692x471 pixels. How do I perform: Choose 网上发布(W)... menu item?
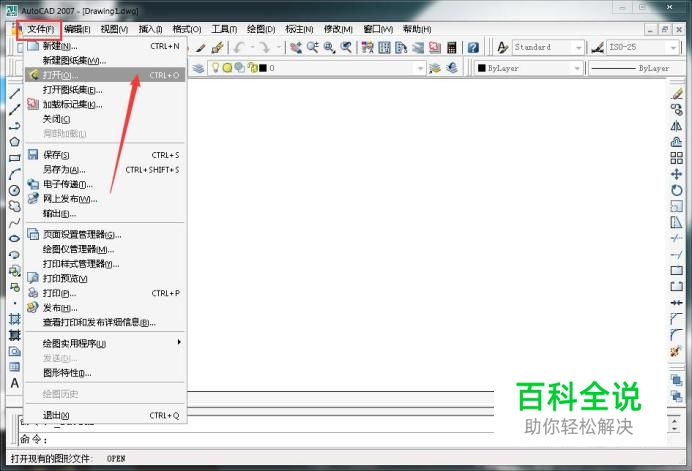click(105, 199)
